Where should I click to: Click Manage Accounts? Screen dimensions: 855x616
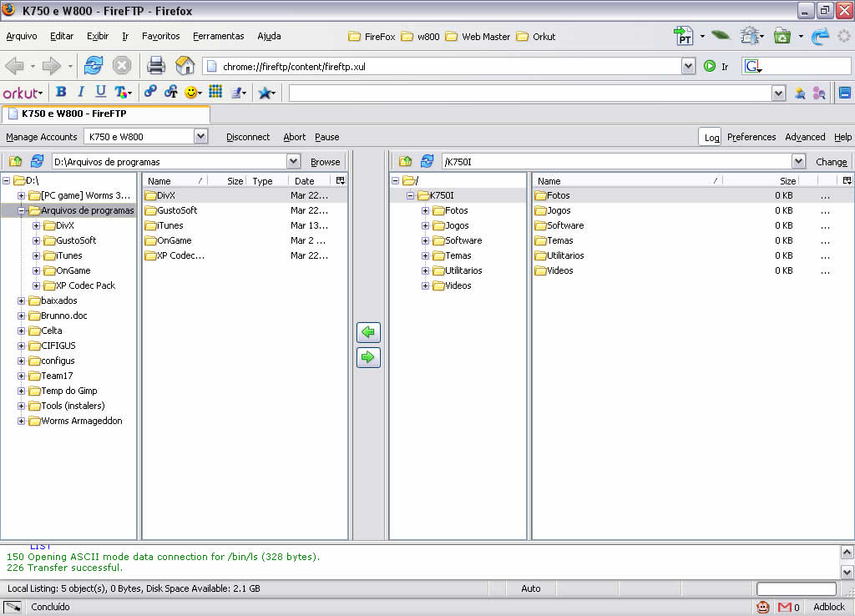[x=42, y=137]
